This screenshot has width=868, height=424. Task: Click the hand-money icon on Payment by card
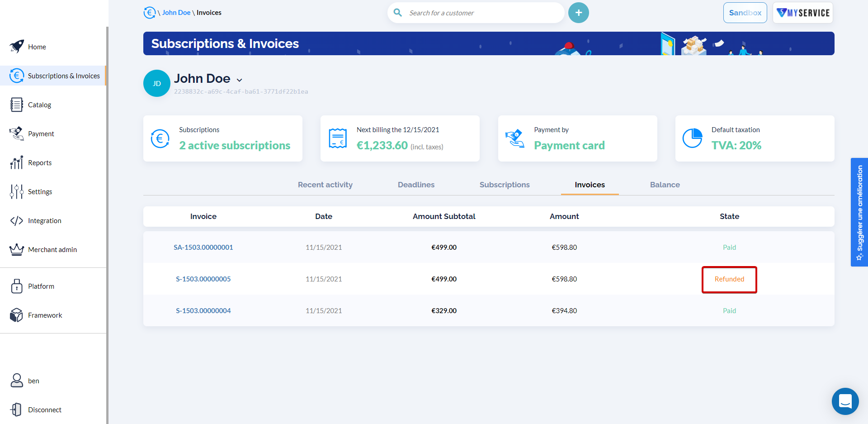tap(515, 138)
